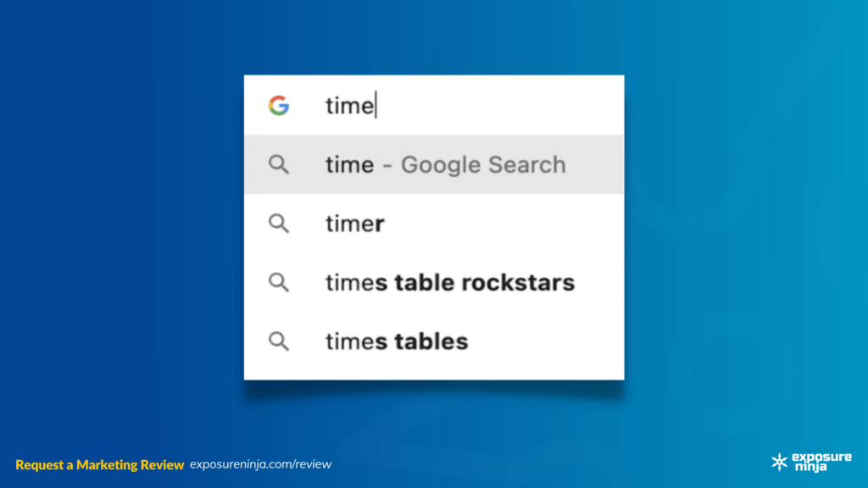Click the word 'rockstars' in suggestions

[x=518, y=283]
